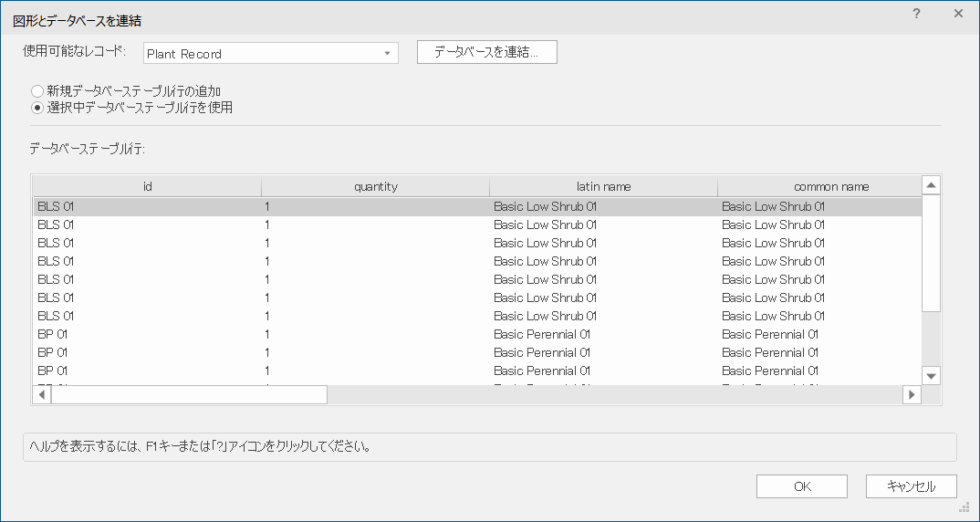This screenshot has width=980, height=522.
Task: Click the horizontal scrollbar right arrow
Action: coord(911,394)
